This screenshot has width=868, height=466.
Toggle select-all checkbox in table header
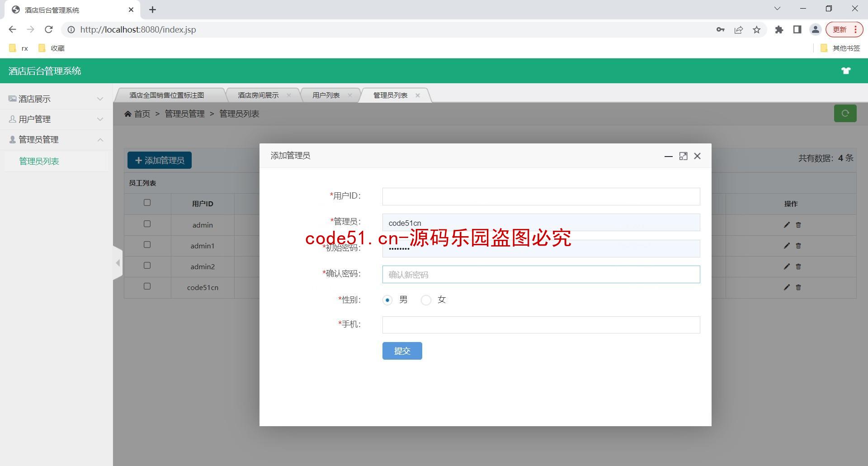[x=147, y=203]
